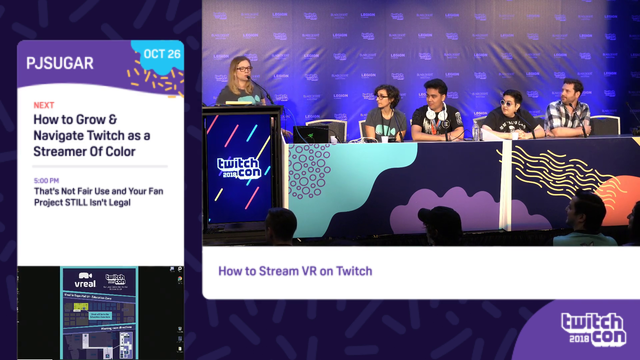Select the 'How to Grow & Navigate Twitch' session title
This screenshot has height=360, width=640.
92,136
